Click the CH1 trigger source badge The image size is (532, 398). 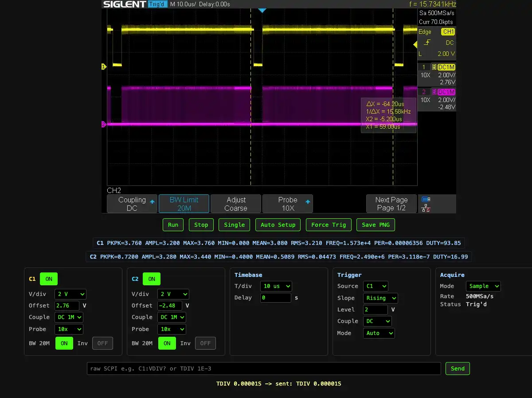point(448,32)
